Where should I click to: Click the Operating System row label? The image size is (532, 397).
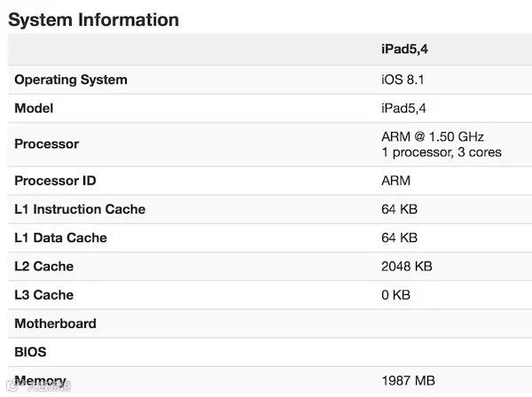point(71,80)
